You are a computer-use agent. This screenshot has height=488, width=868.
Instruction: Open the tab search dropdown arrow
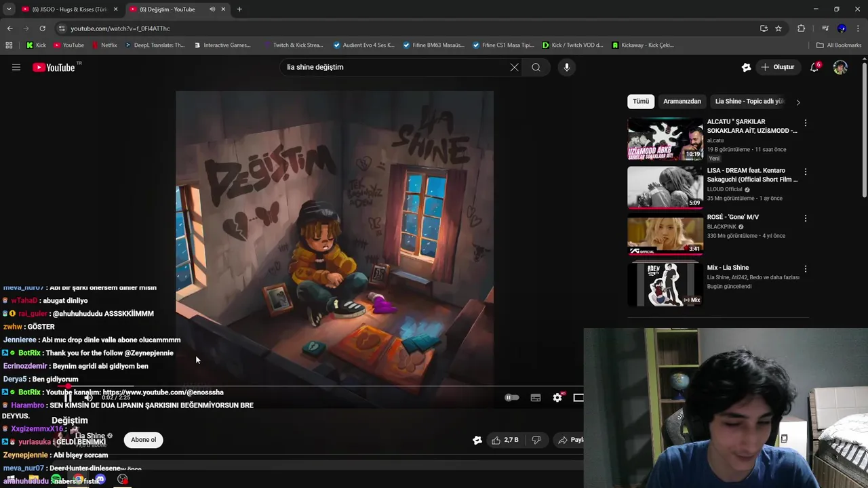click(x=9, y=9)
